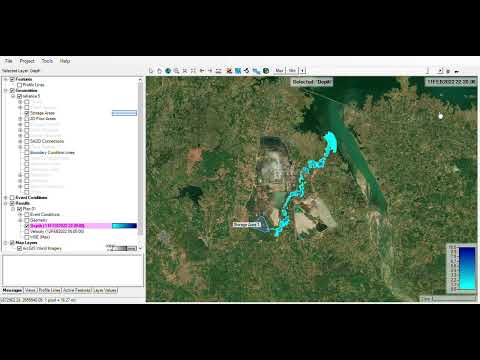Enable the Boundary Condition Lines checkbox

pyautogui.click(x=27, y=153)
